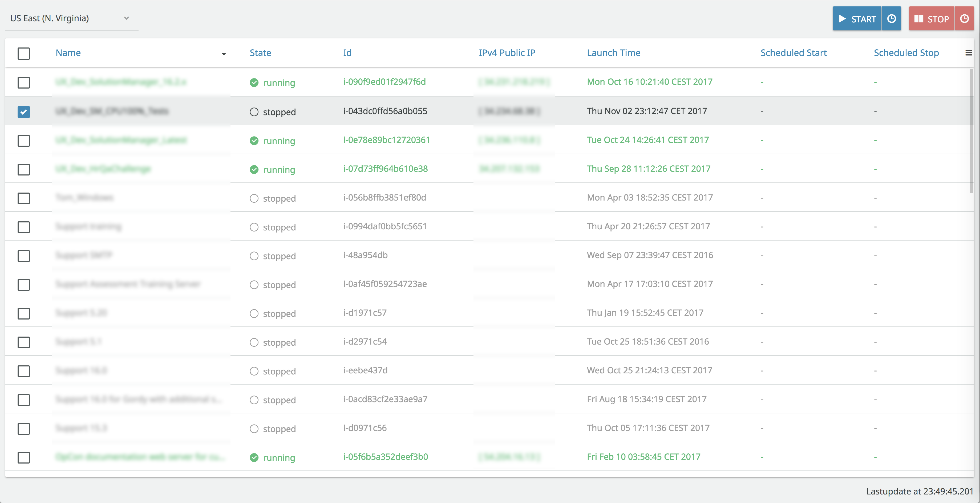Toggle the select-all checkbox in header
The width and height of the screenshot is (980, 503).
(x=24, y=53)
